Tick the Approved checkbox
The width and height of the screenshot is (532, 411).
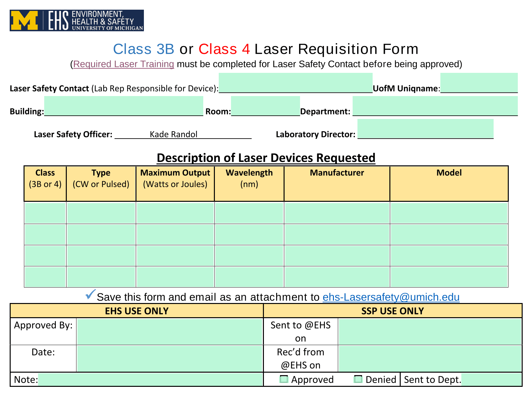pyautogui.click(x=284, y=379)
